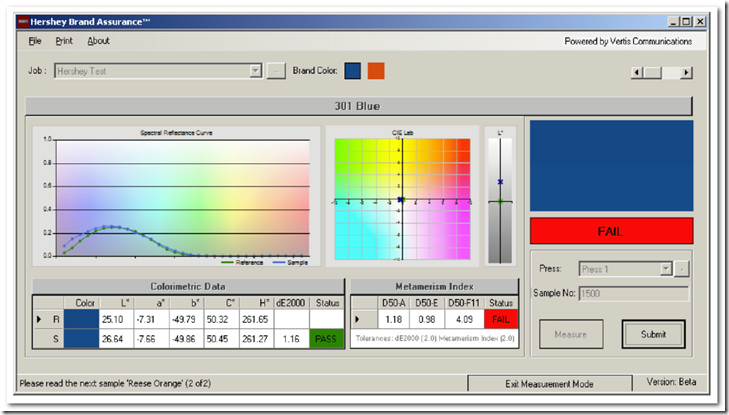Click the 301 Blue header bar
This screenshot has height=415, width=729.
358,106
